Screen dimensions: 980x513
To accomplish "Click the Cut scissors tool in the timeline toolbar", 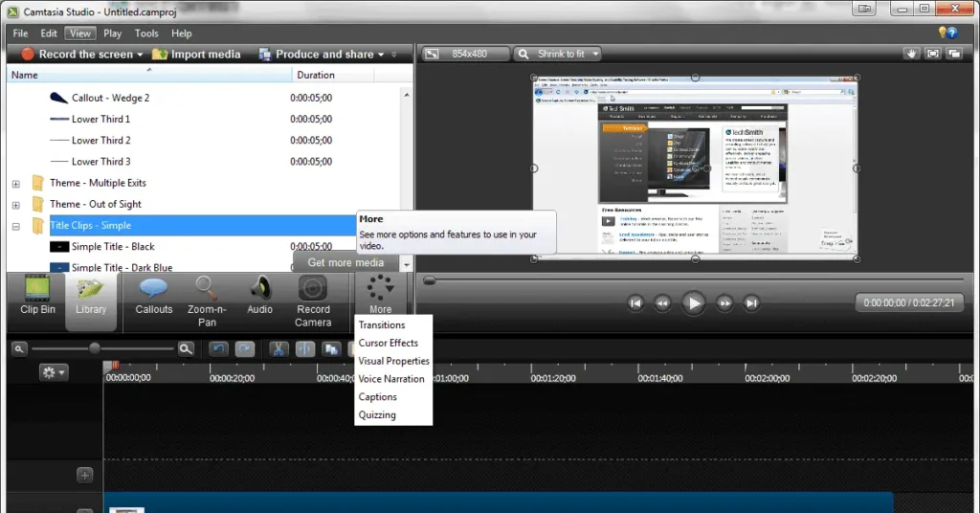I will 278,348.
